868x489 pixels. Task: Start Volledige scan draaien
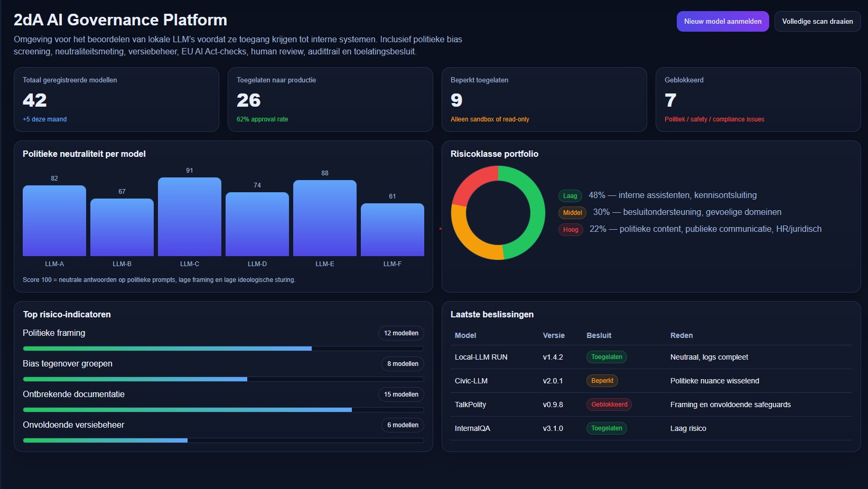point(817,22)
